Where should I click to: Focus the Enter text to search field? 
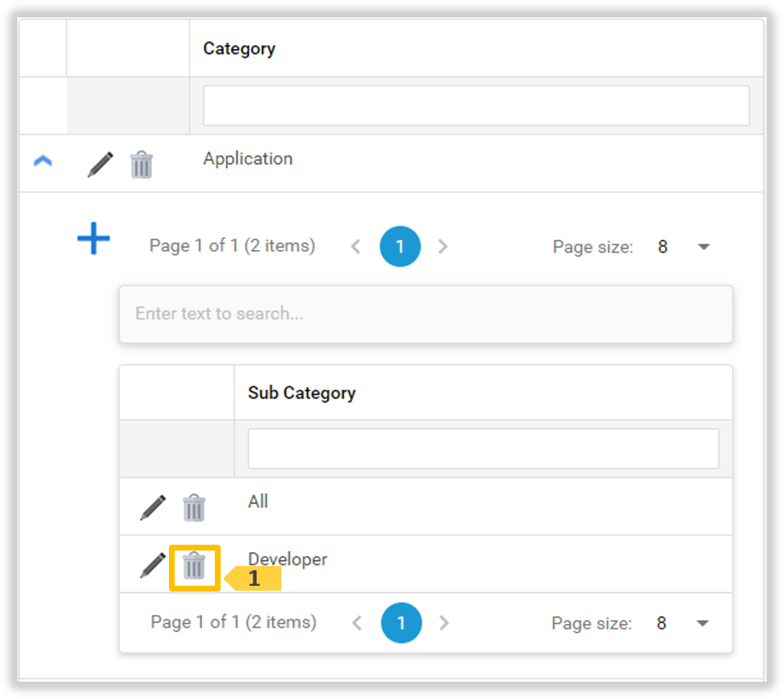click(x=426, y=314)
